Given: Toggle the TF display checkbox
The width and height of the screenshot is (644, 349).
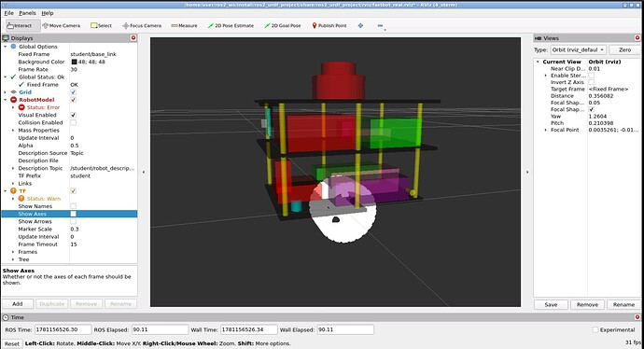Looking at the screenshot, I should 73,191.
